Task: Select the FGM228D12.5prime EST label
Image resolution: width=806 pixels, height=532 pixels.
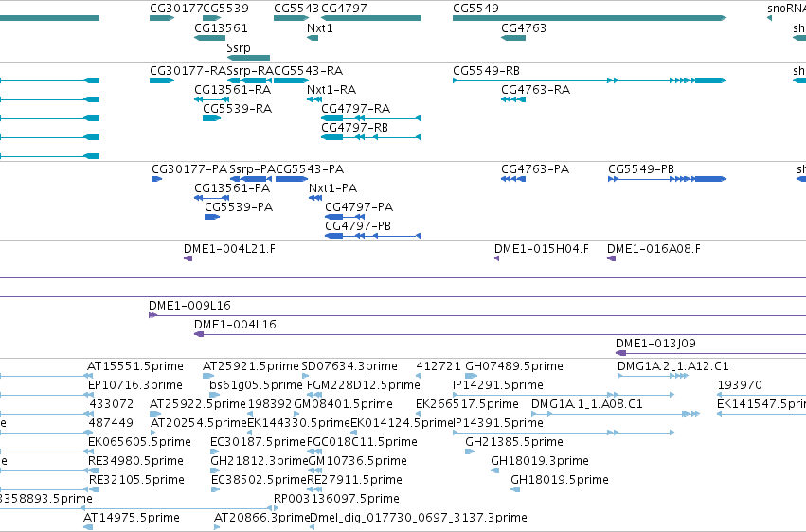Action: [364, 385]
